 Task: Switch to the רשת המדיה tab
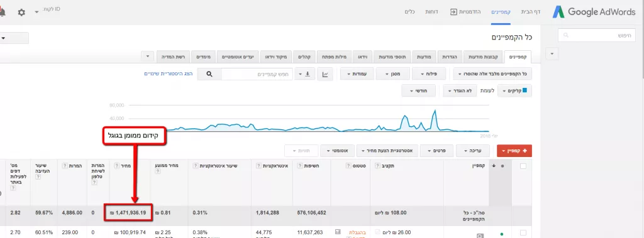[x=173, y=57]
